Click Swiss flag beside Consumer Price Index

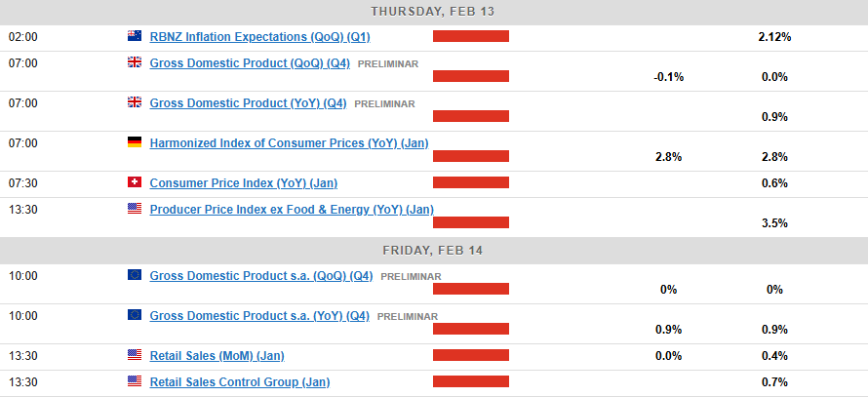(135, 182)
